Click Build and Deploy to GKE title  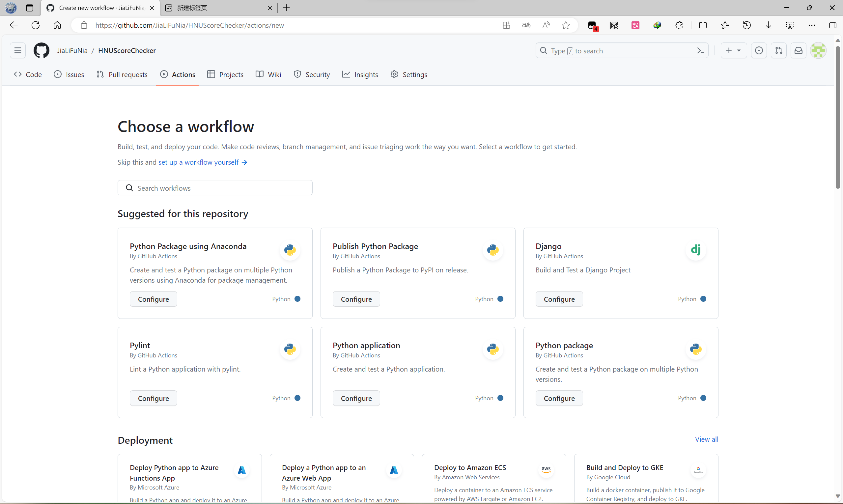pos(625,468)
